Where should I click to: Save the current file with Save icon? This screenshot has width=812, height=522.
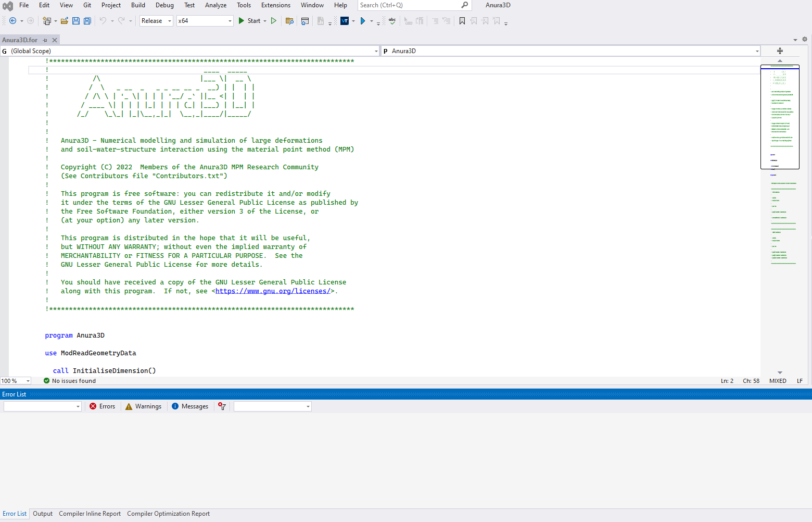click(76, 21)
